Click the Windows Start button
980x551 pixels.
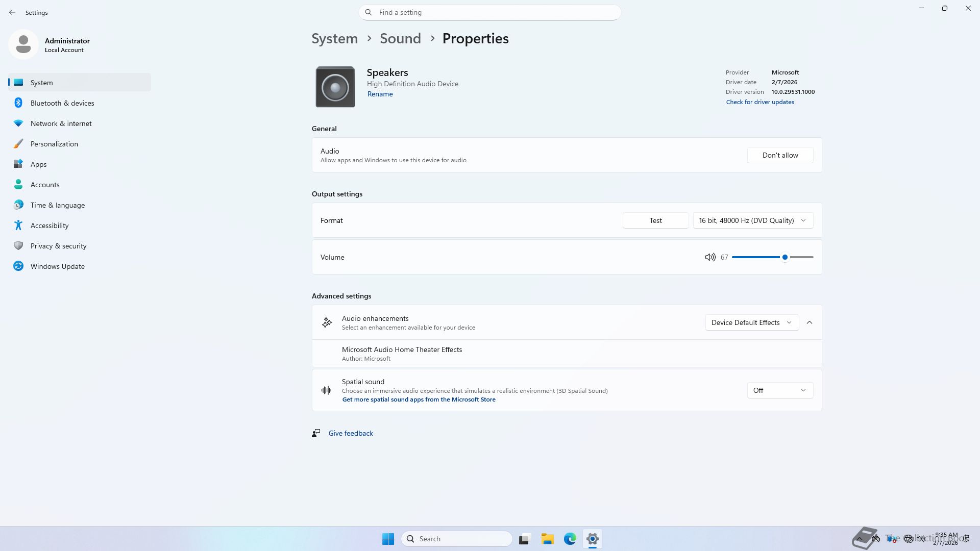pyautogui.click(x=388, y=539)
